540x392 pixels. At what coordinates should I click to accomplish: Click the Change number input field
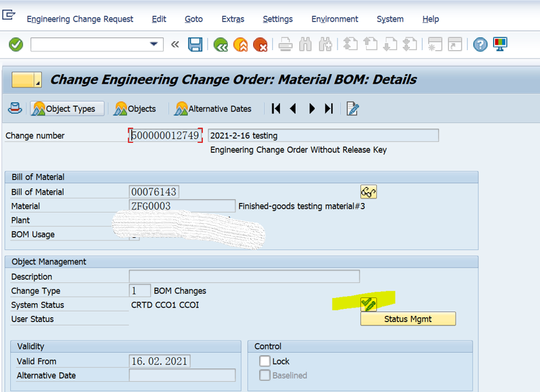pos(166,135)
